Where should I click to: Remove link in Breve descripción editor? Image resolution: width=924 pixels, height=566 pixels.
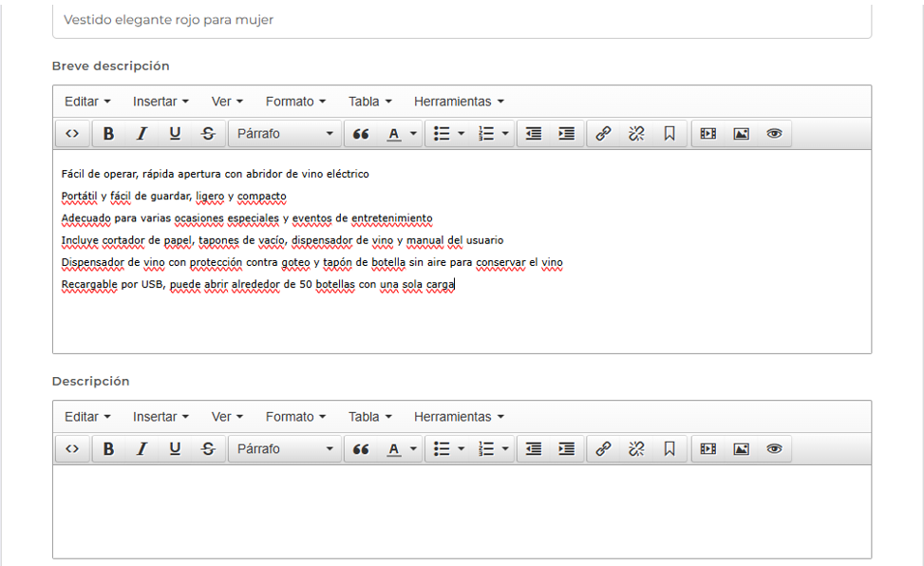[636, 134]
